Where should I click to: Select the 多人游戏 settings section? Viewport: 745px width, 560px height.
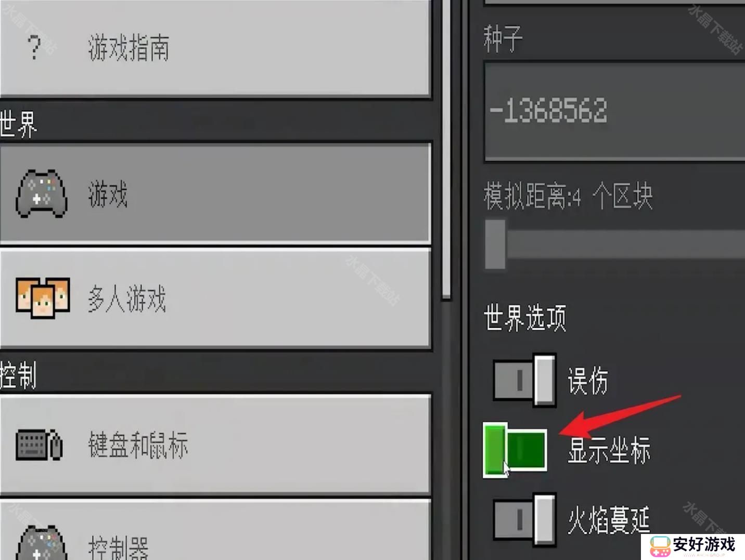(x=215, y=298)
